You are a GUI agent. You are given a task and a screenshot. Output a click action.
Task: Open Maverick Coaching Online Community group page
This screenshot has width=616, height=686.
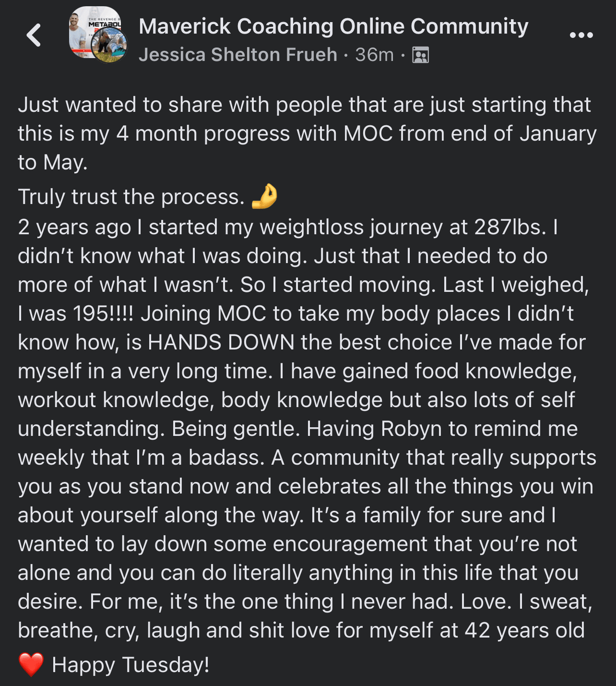pos(333,26)
